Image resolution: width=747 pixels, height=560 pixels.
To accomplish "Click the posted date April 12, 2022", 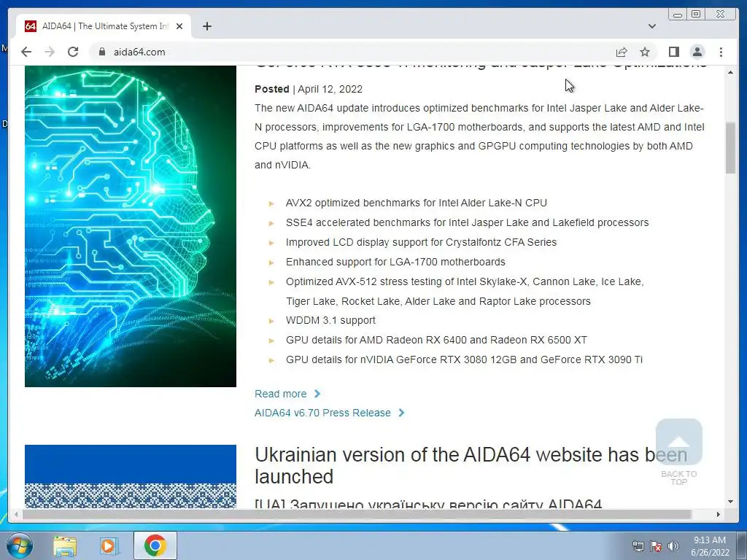I will [x=330, y=89].
